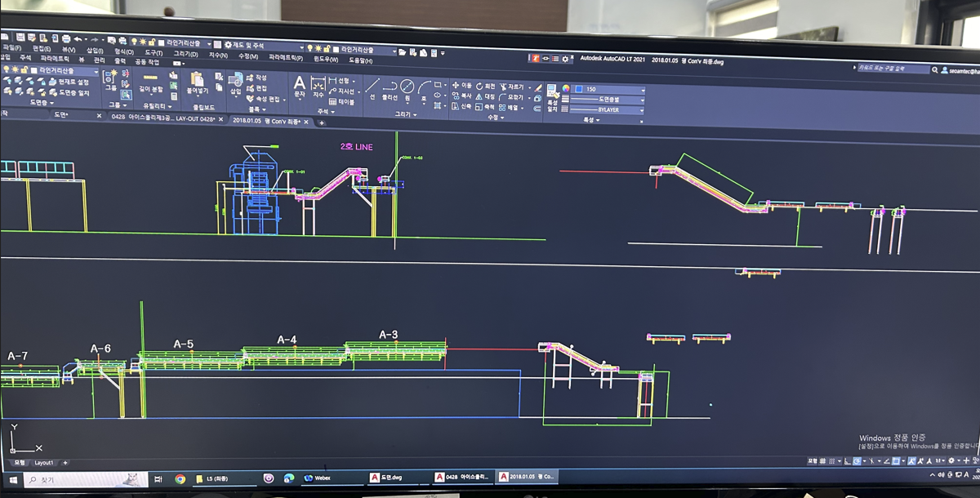Choose the Stretch (신축) tool
Viewport: 980px width, 498px height.
coord(462,106)
